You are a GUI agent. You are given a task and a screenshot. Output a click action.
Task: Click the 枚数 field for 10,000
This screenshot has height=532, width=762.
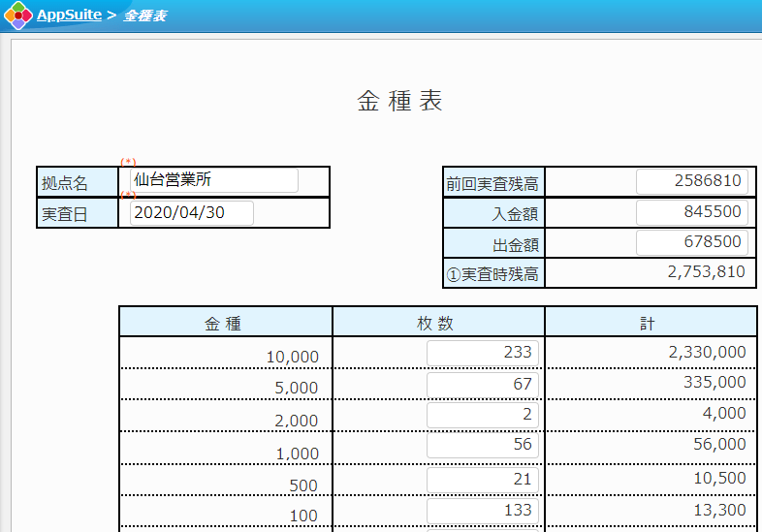(x=482, y=354)
